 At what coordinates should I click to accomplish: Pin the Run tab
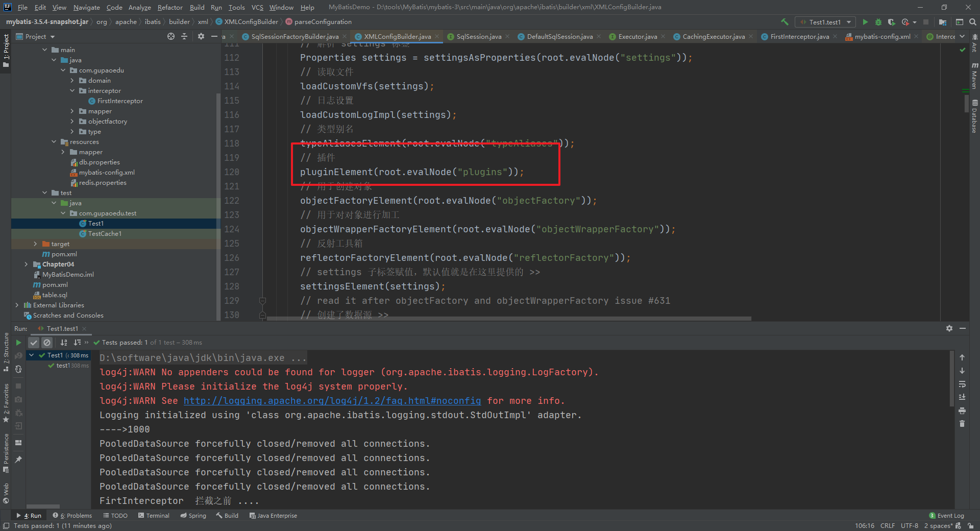pyautogui.click(x=18, y=460)
